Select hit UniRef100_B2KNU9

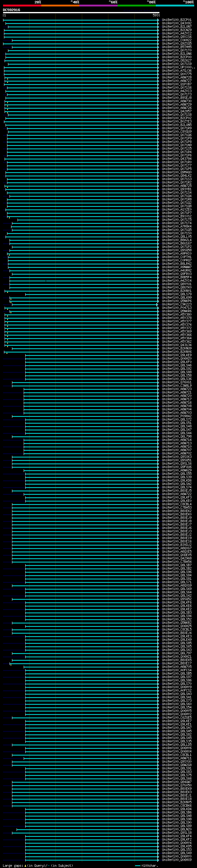click(x=176, y=349)
